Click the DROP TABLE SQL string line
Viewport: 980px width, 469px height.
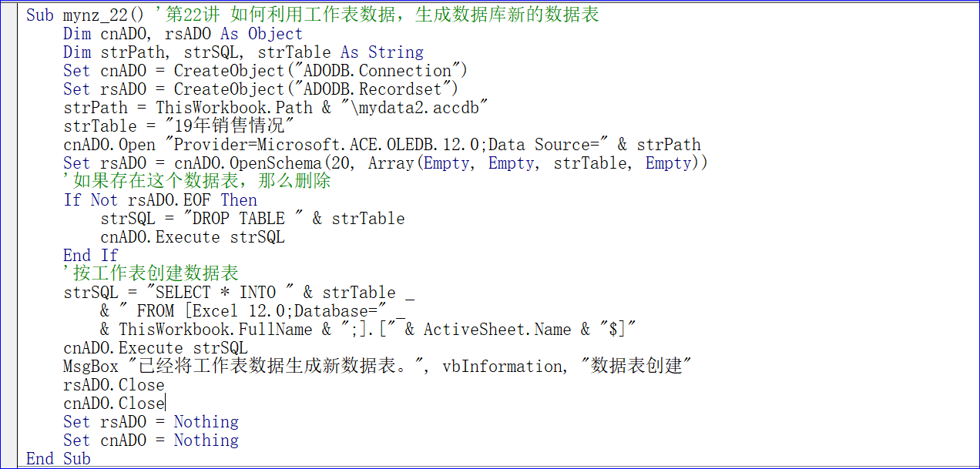253,219
